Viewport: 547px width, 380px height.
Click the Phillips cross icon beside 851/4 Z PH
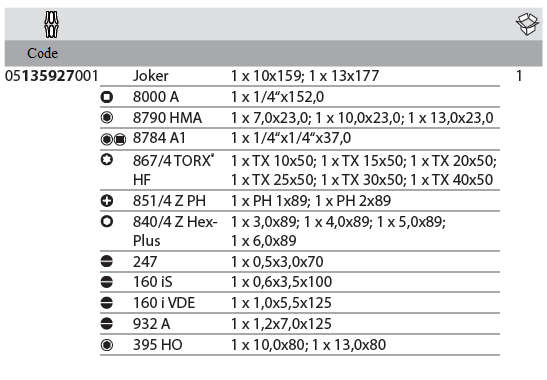(107, 201)
